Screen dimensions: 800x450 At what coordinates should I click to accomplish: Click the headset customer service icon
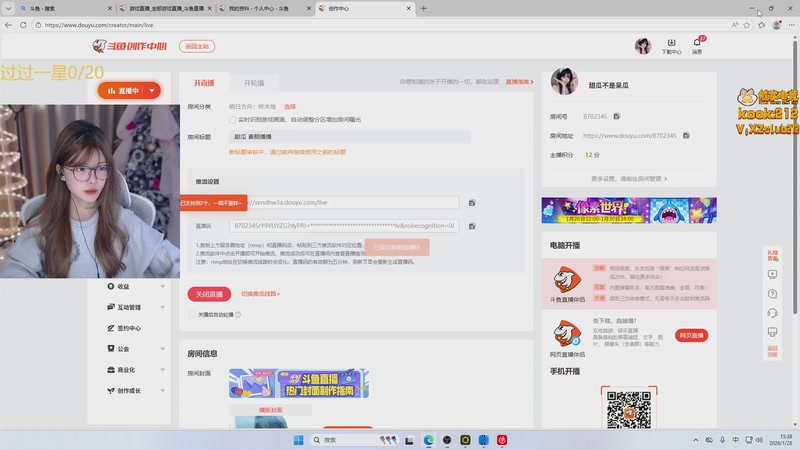pyautogui.click(x=772, y=313)
